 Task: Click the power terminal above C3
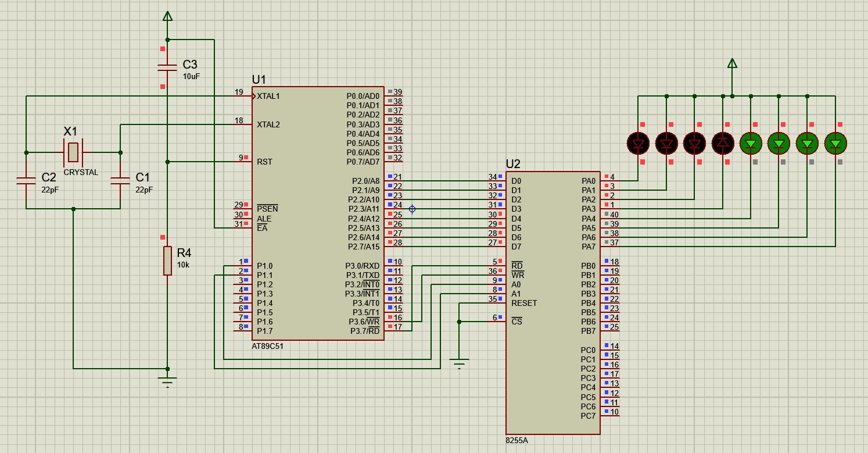click(167, 16)
